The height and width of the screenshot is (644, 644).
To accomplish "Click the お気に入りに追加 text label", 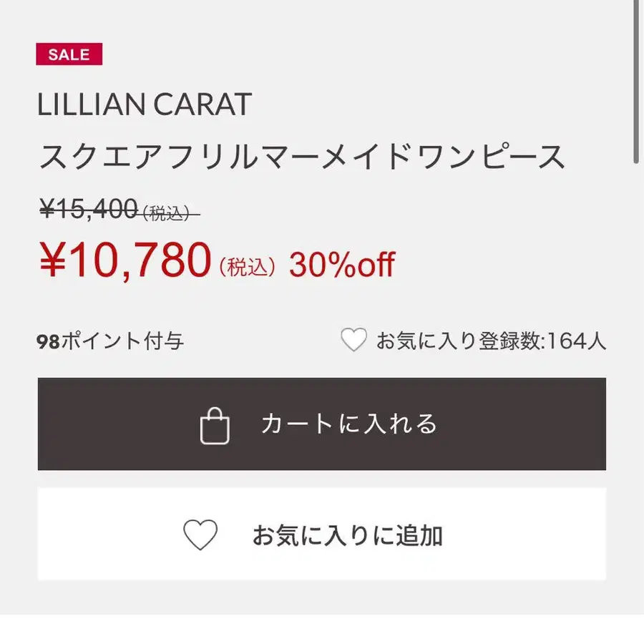I will tap(348, 535).
